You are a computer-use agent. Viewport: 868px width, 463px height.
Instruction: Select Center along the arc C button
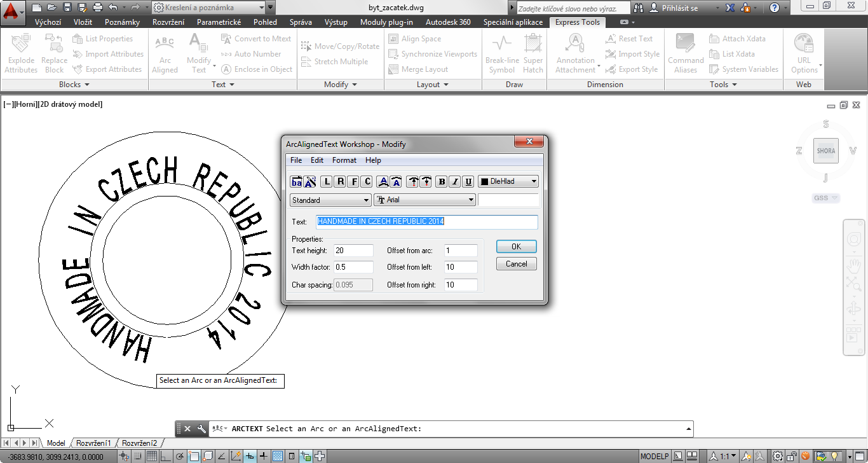(367, 182)
